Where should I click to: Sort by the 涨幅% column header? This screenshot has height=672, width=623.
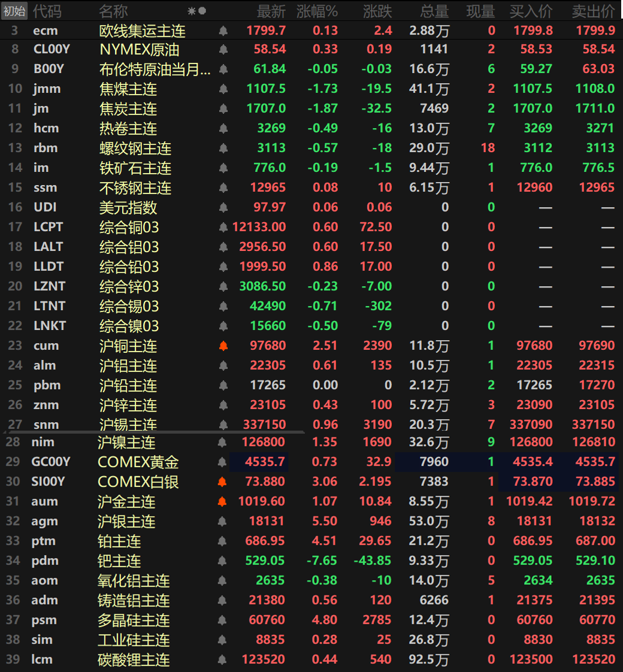pyautogui.click(x=317, y=11)
